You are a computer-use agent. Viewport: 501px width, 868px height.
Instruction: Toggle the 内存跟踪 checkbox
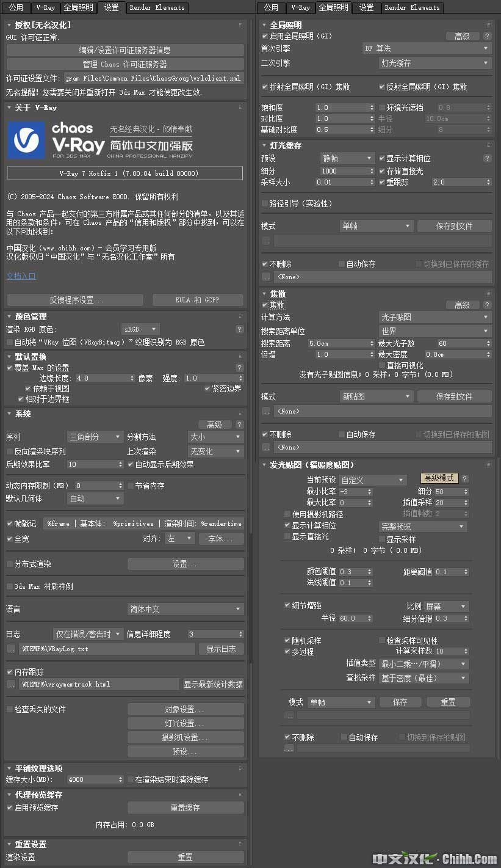tap(10, 672)
